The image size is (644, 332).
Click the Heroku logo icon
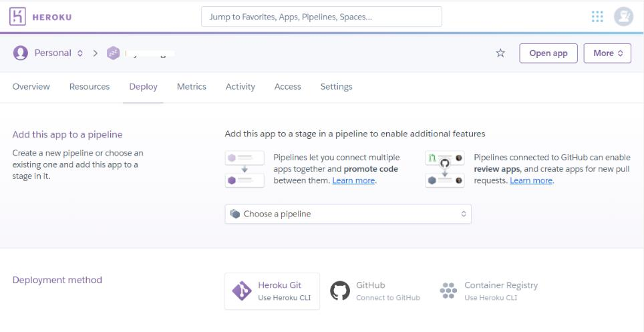pos(17,17)
